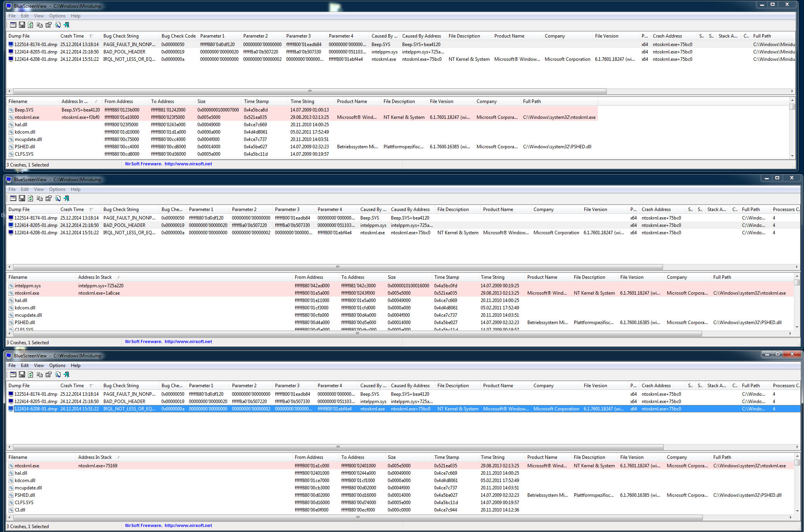Click the nirsoft.net link in top window status bar
804x532 pixels.
[x=188, y=164]
